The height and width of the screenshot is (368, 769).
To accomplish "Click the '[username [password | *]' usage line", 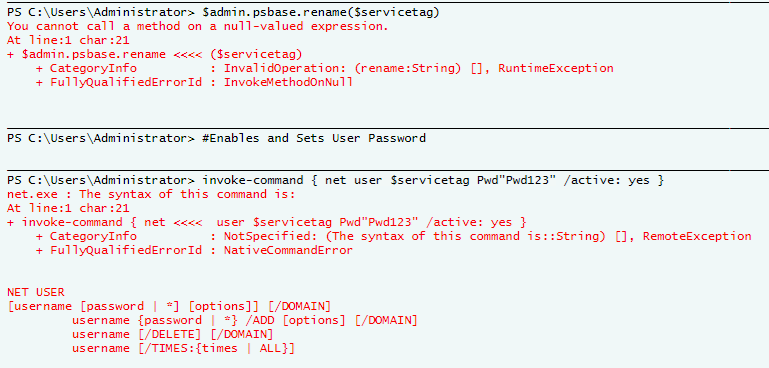I will click(169, 307).
